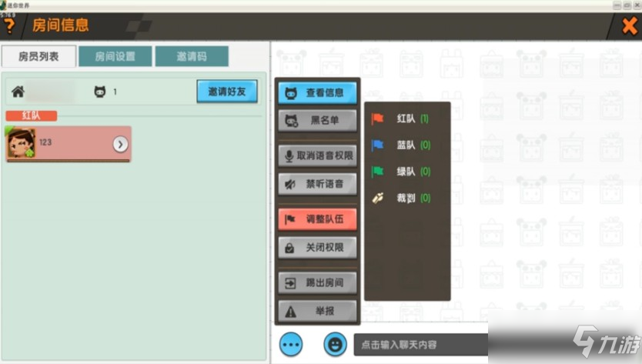Expand player 123's options arrow
642x364 pixels.
(120, 144)
